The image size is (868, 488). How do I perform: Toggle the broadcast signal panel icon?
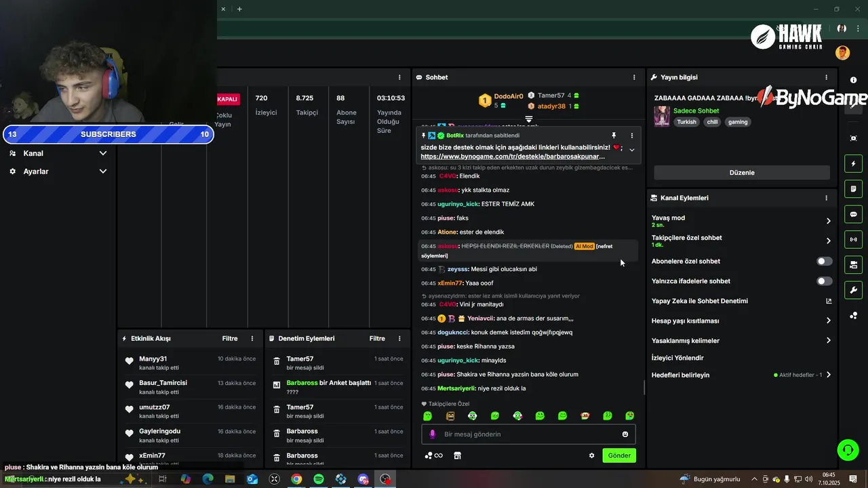(853, 239)
